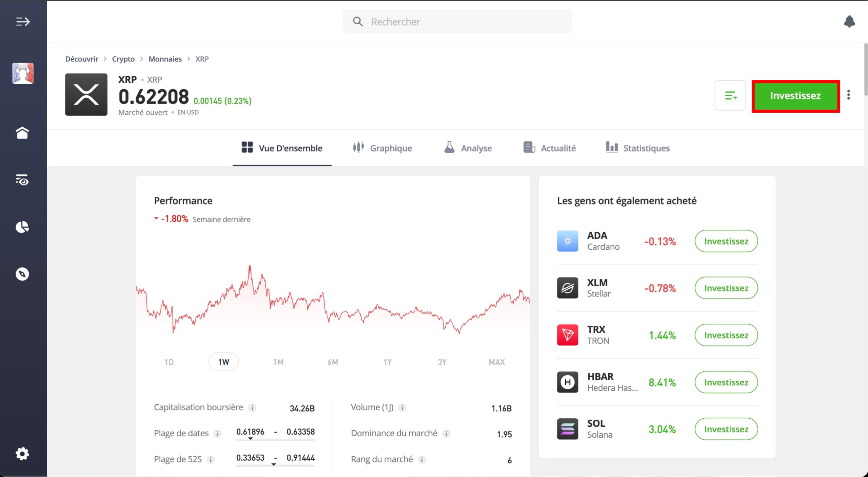Select the 1W chart range
Image resolution: width=868 pixels, height=477 pixels.
pos(223,362)
